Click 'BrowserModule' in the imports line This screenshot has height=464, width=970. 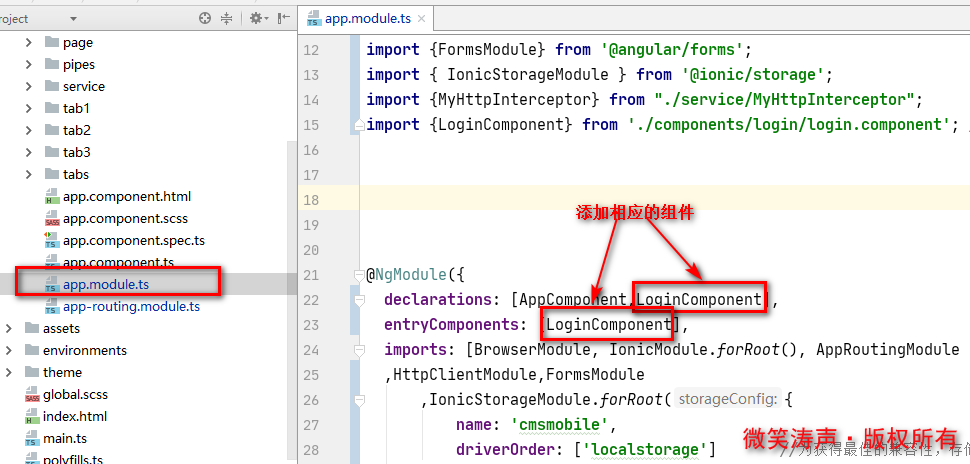[x=533, y=350]
